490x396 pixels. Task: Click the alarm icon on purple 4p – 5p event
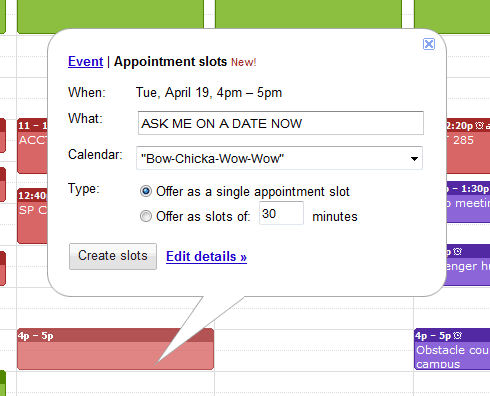pos(458,335)
